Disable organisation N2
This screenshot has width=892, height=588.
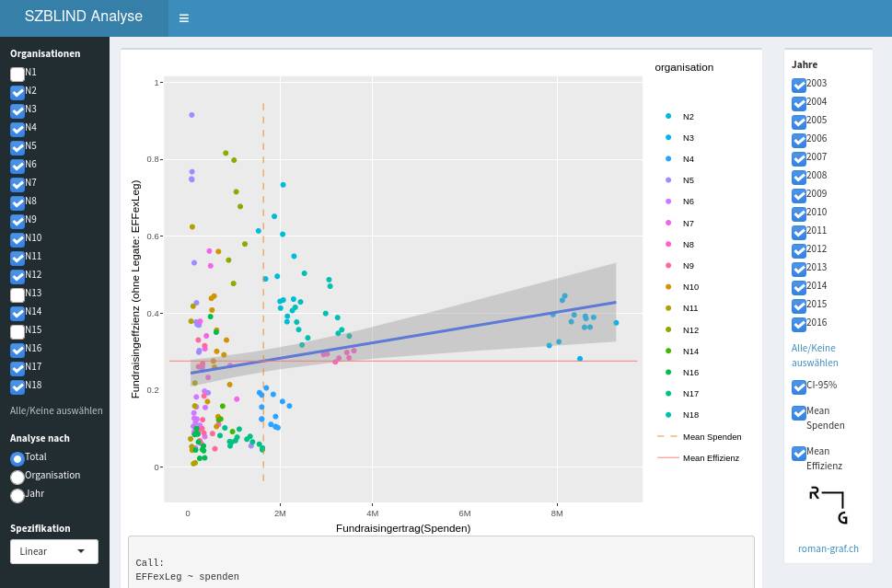pos(17,92)
